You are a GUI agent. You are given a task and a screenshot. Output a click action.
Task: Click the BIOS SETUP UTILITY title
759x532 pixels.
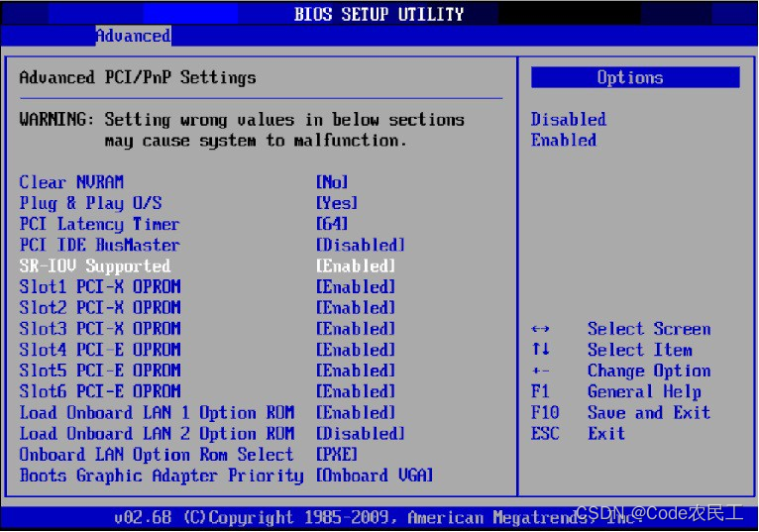click(379, 14)
